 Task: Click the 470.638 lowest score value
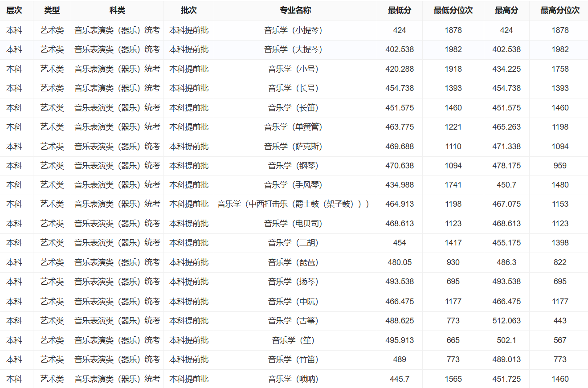tap(400, 166)
